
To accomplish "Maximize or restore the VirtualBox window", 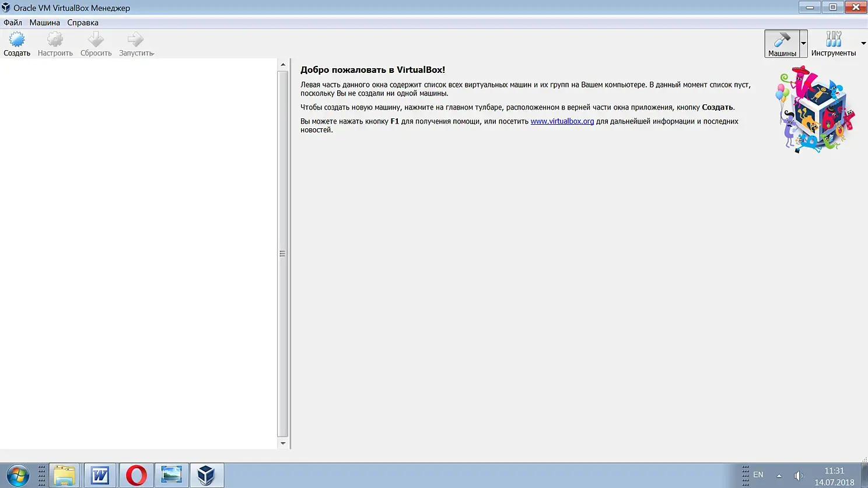I will click(833, 7).
